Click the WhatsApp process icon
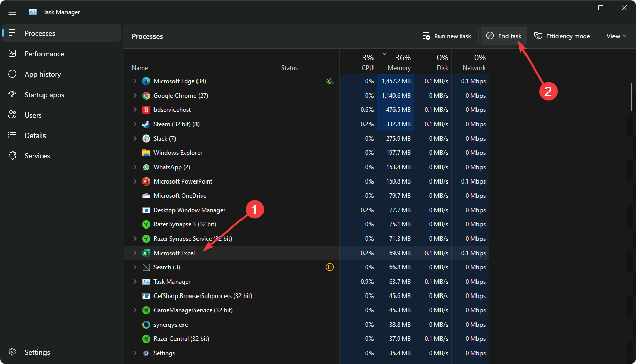 [x=146, y=167]
